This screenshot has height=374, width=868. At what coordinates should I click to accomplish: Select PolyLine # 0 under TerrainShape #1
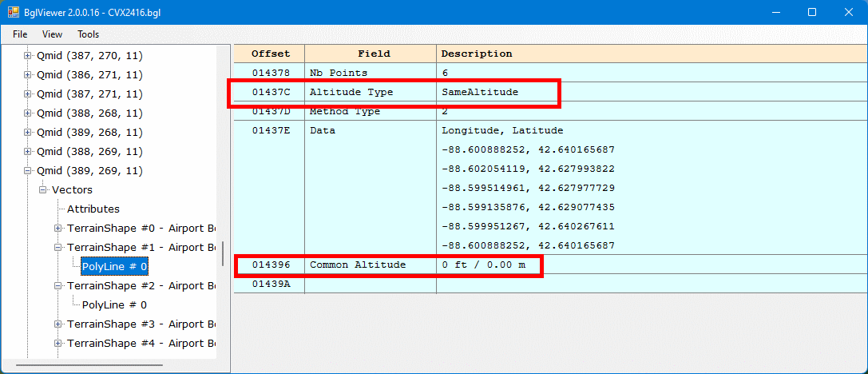click(115, 266)
